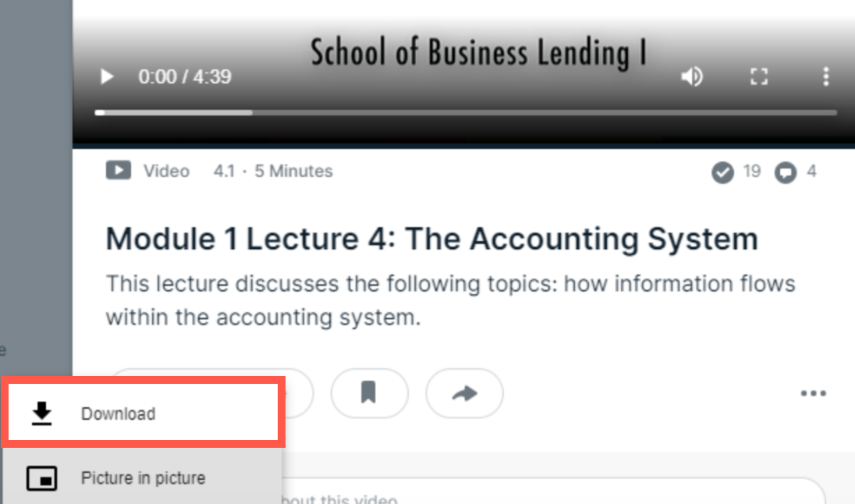Share the lecture with arrow button
855x504 pixels.
[x=464, y=392]
